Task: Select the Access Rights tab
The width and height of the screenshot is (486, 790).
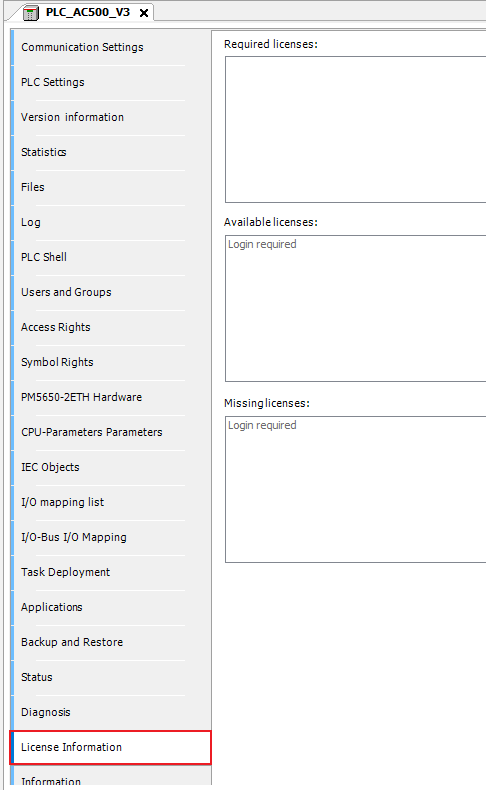Action: pyautogui.click(x=55, y=327)
